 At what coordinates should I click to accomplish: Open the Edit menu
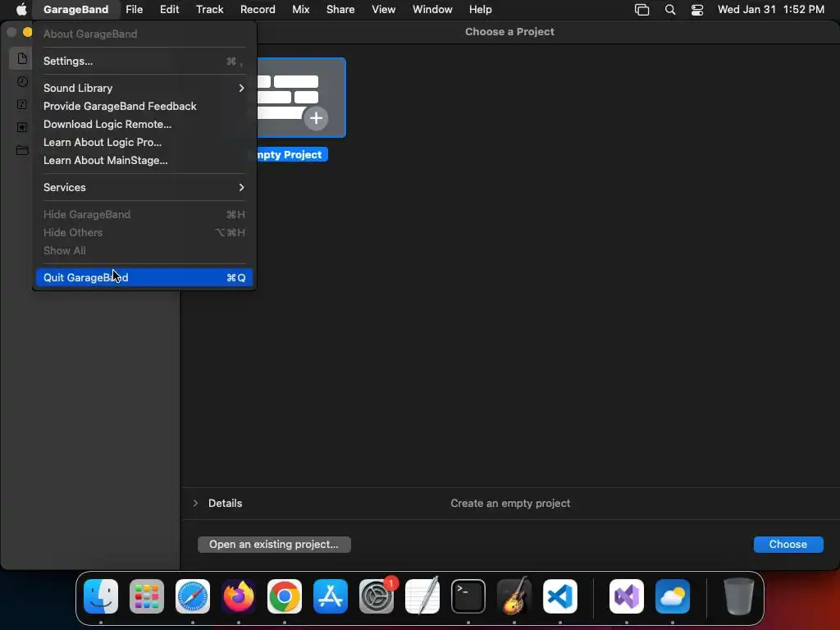tap(169, 9)
